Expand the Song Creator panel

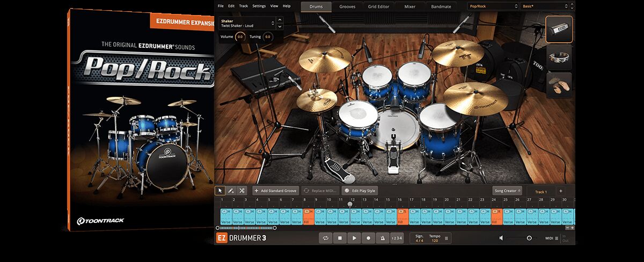click(x=507, y=191)
